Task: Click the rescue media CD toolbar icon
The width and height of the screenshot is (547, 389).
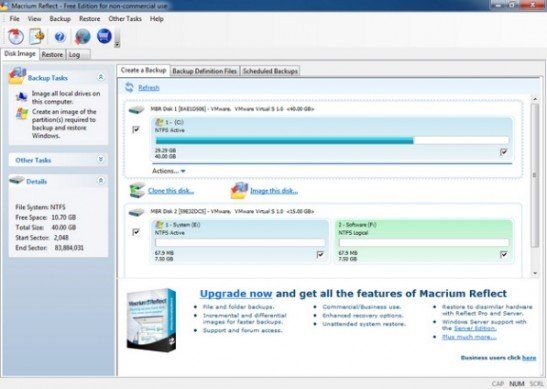Action: coord(16,36)
